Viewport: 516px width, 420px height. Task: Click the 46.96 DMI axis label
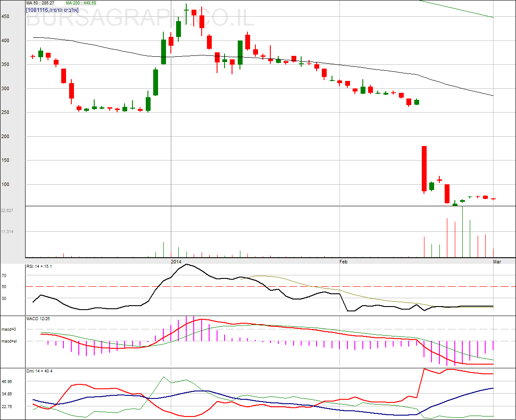tap(7, 382)
